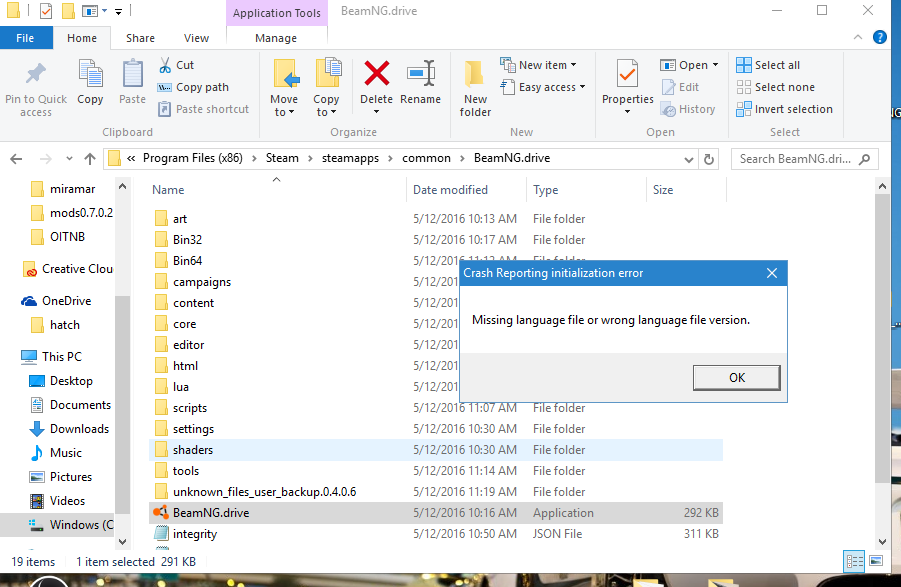Click the Application Tools contextual tab
901x587 pixels.
276,13
